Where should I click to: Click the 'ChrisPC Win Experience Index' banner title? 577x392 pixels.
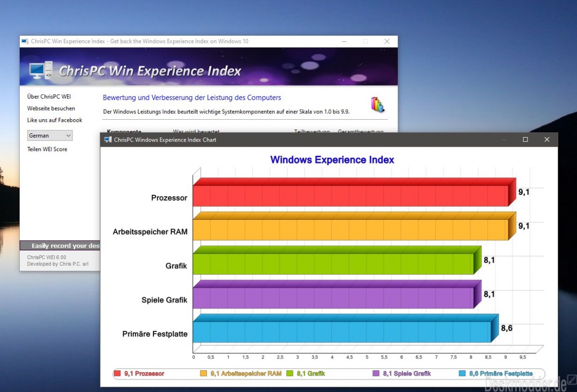150,71
